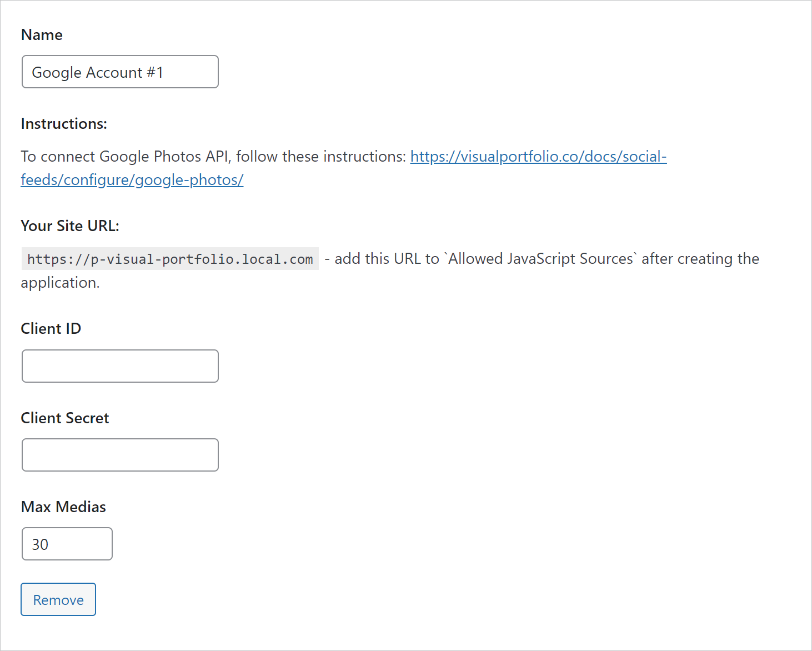Image resolution: width=812 pixels, height=651 pixels.
Task: Click the Name label
Action: 42,34
